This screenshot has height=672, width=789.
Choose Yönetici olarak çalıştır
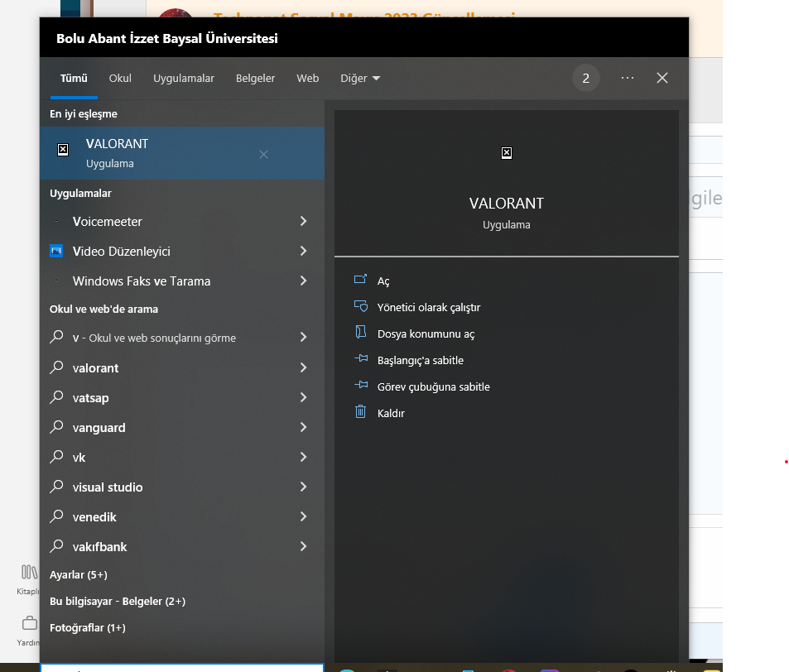point(429,307)
